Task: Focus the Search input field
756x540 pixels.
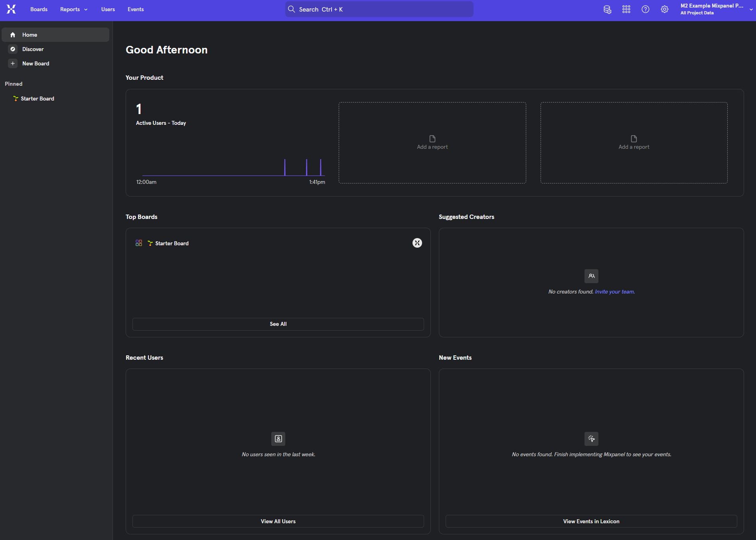Action: (379, 9)
